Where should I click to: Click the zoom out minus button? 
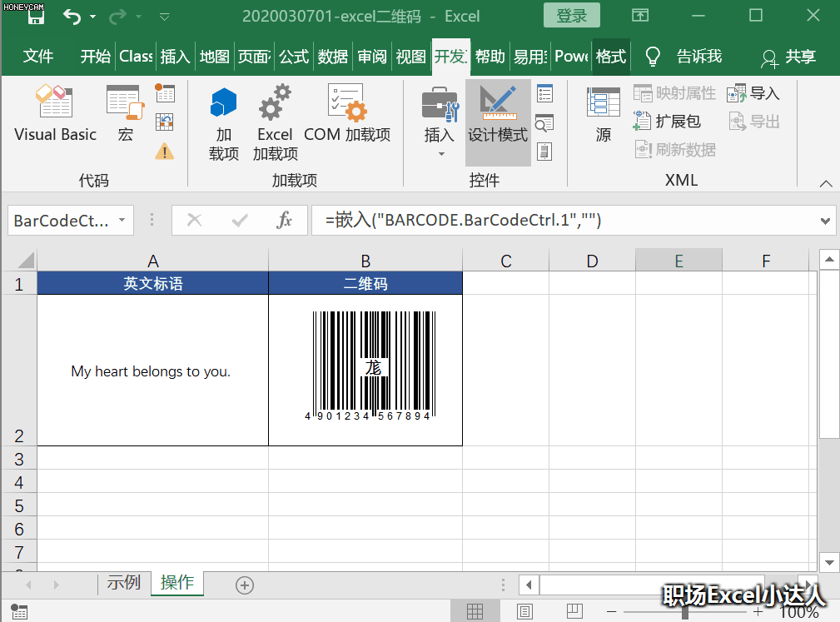pyautogui.click(x=611, y=611)
